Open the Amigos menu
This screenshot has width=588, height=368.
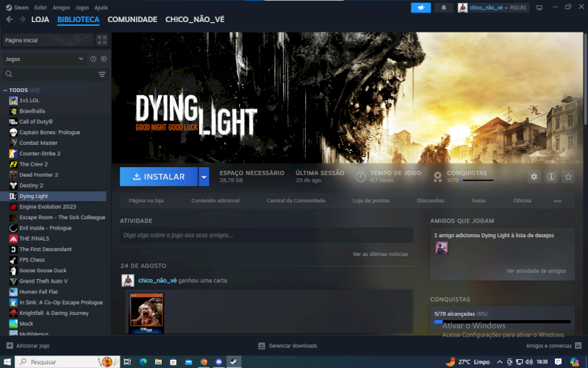61,7
